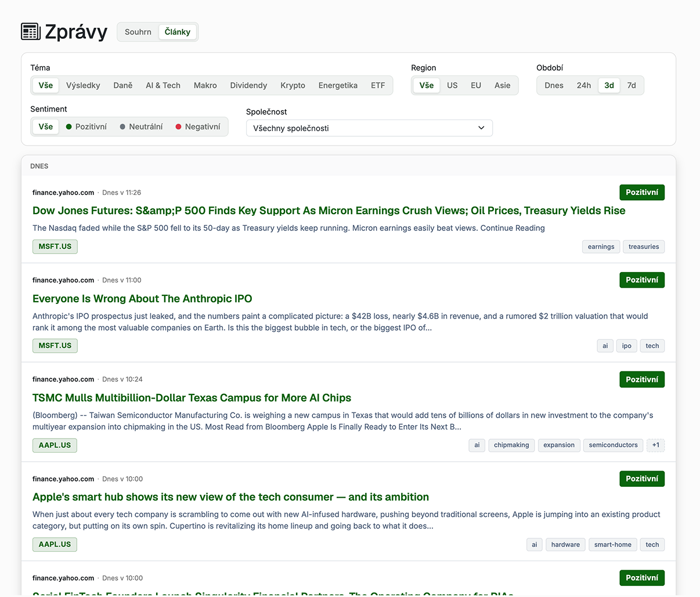Image resolution: width=700 pixels, height=597 pixels.
Task: Open the Všechny společnosti dropdown
Action: 369,128
